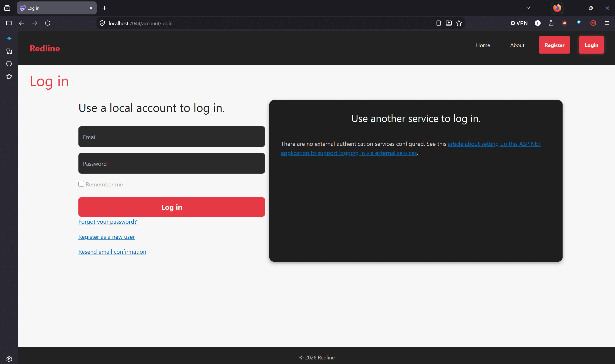Go to Home in navigation
This screenshot has height=364, width=615.
coord(483,45)
